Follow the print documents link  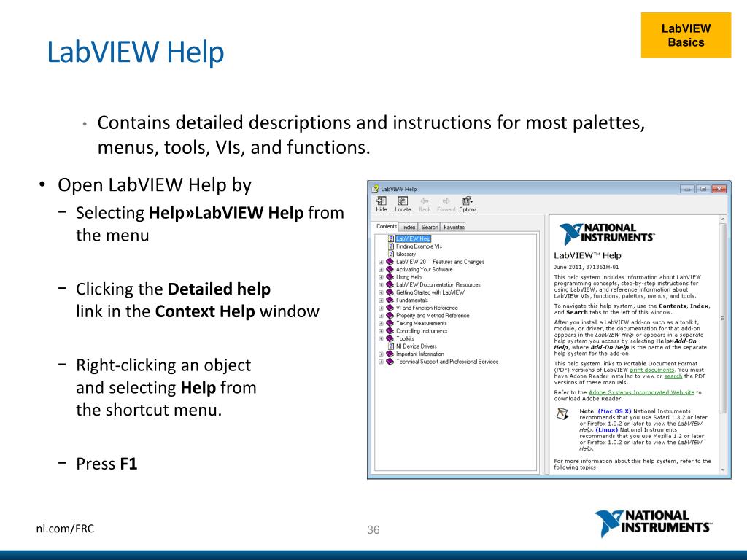(651, 370)
